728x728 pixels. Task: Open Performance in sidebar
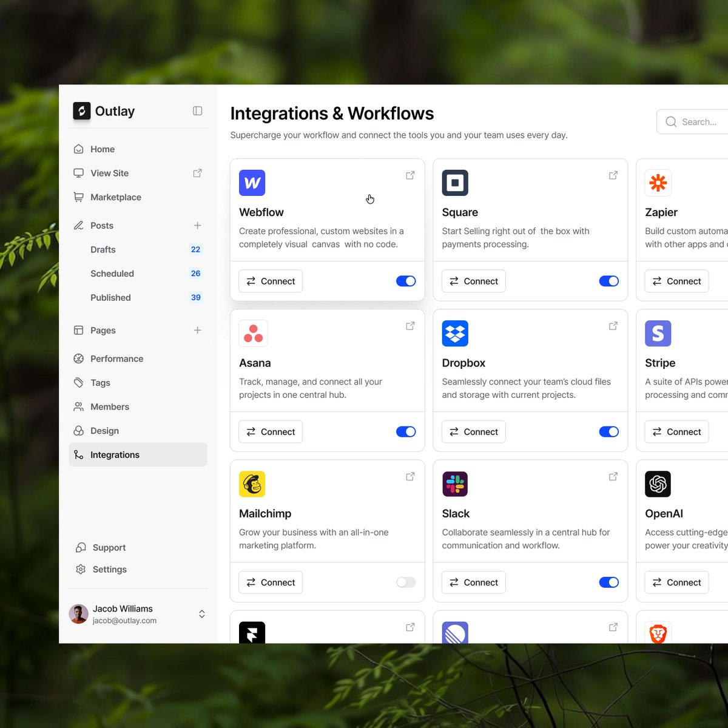[138, 359]
